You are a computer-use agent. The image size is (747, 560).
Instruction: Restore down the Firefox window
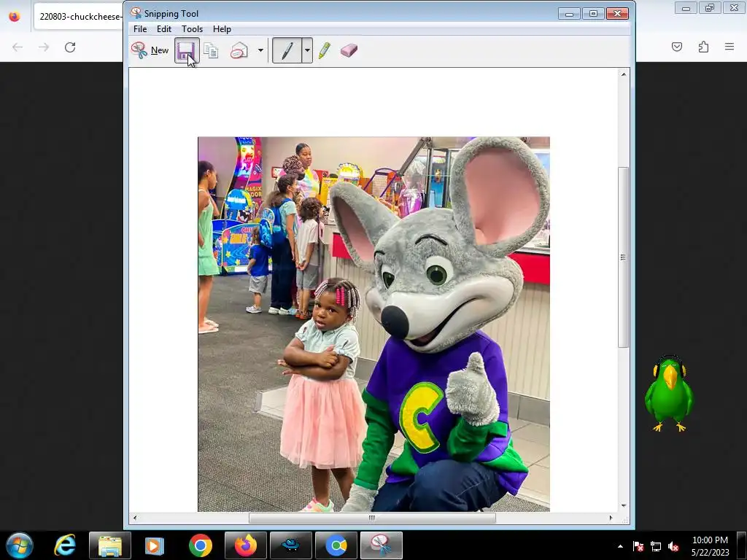(x=710, y=8)
